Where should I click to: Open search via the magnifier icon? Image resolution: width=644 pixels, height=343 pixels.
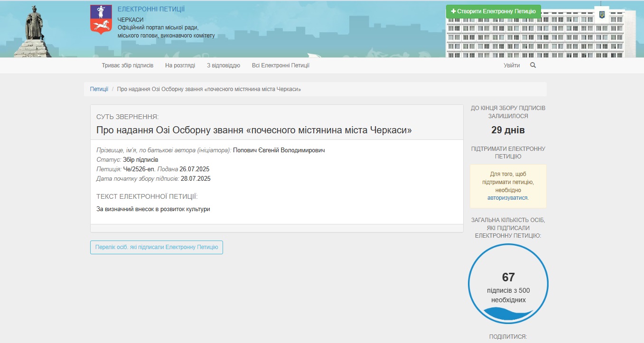(533, 65)
